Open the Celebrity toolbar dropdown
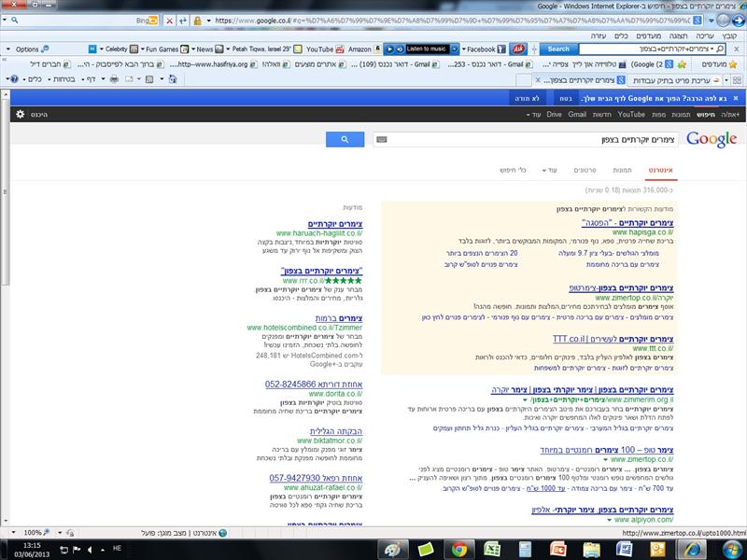 [x=120, y=49]
